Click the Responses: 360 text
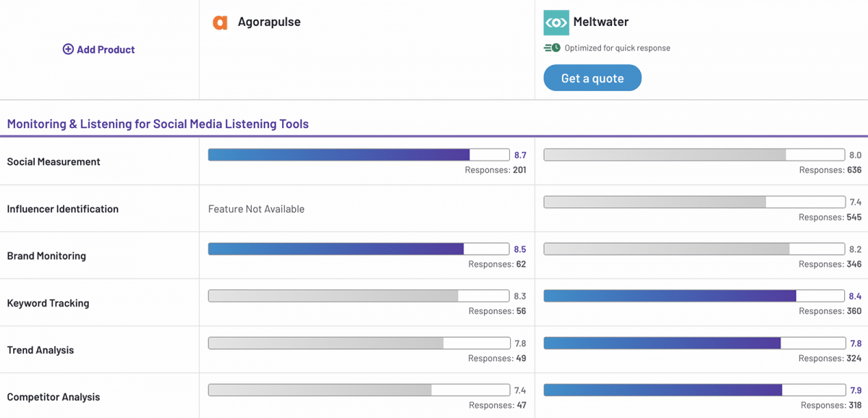The image size is (868, 418). (x=830, y=311)
